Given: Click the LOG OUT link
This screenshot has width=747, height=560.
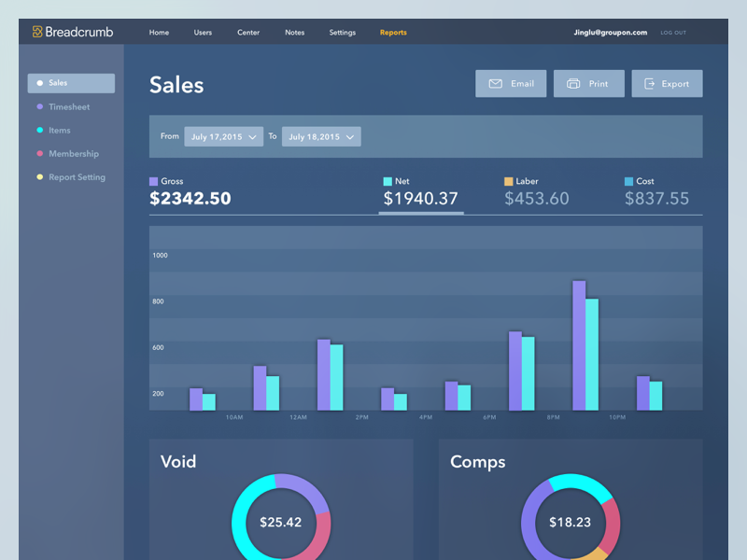Looking at the screenshot, I should (673, 33).
